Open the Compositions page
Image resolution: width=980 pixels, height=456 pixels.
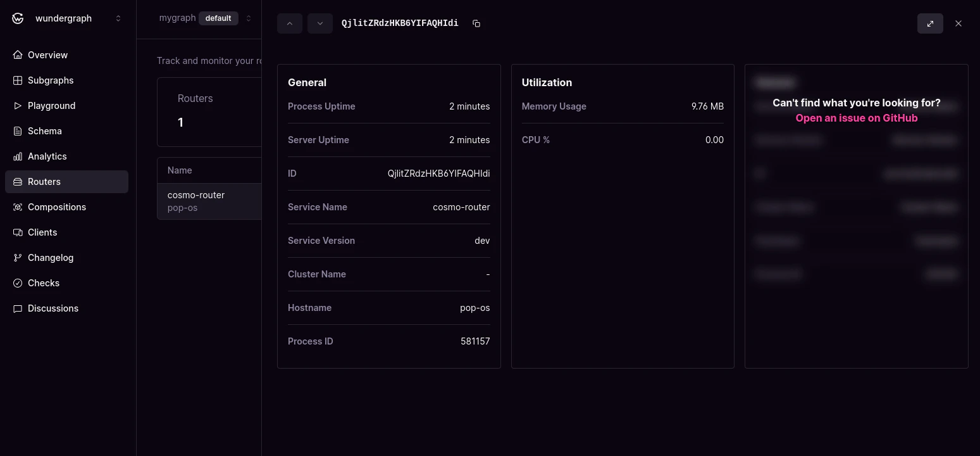tap(57, 207)
